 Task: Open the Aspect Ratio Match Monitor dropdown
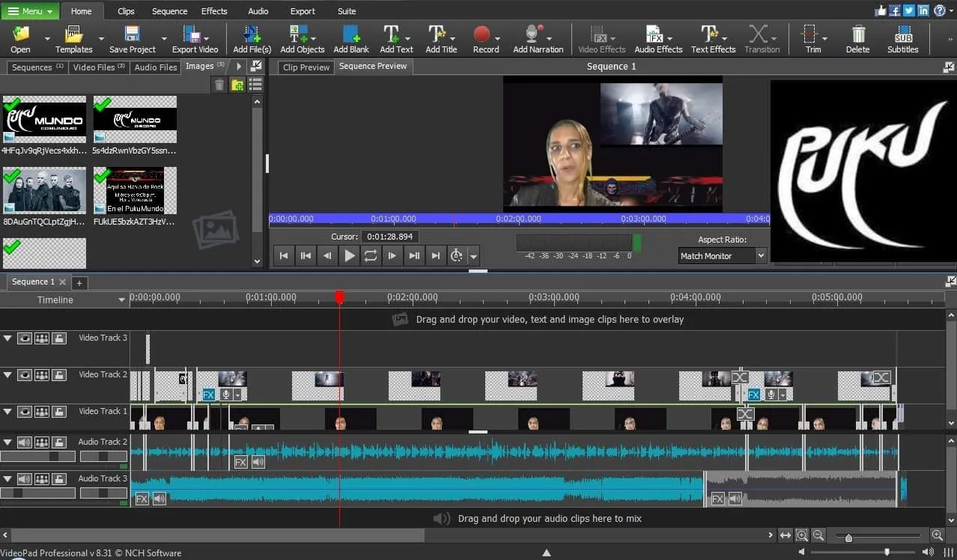point(723,256)
